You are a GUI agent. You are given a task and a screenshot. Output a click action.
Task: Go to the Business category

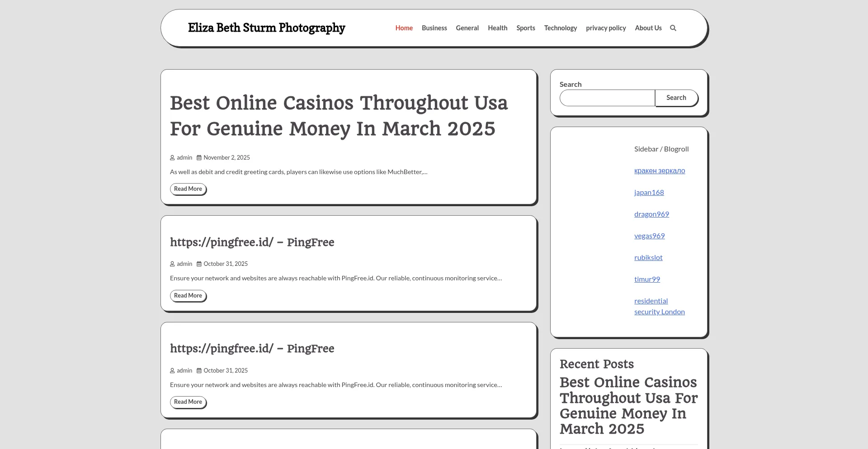coord(434,28)
